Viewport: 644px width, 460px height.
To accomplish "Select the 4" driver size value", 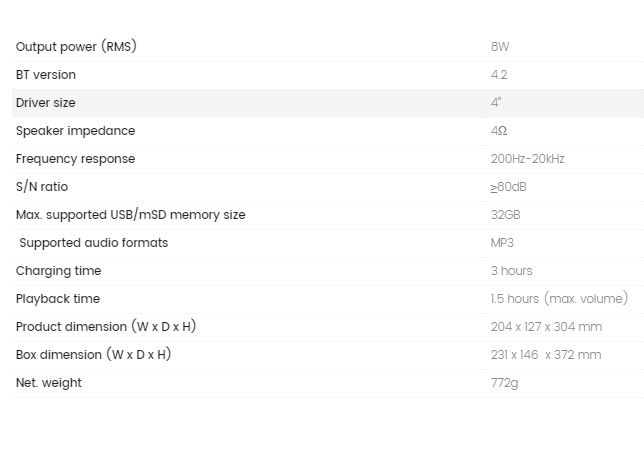I will [x=496, y=102].
